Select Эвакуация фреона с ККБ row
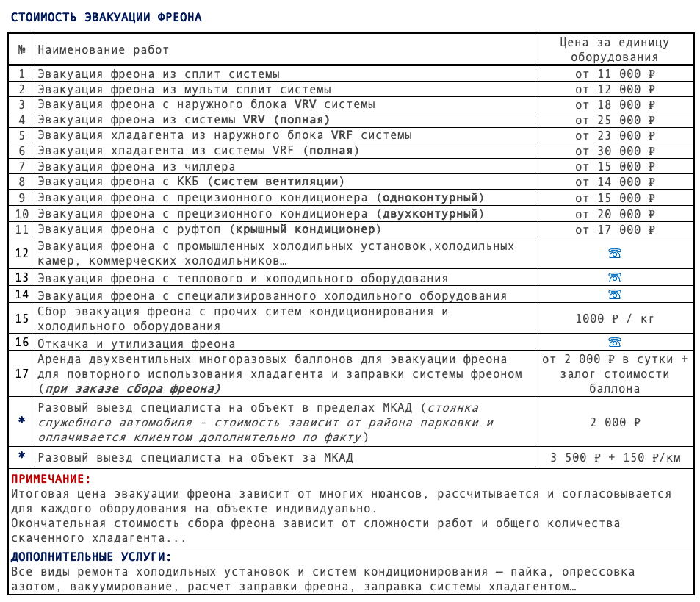 pyautogui.click(x=191, y=182)
